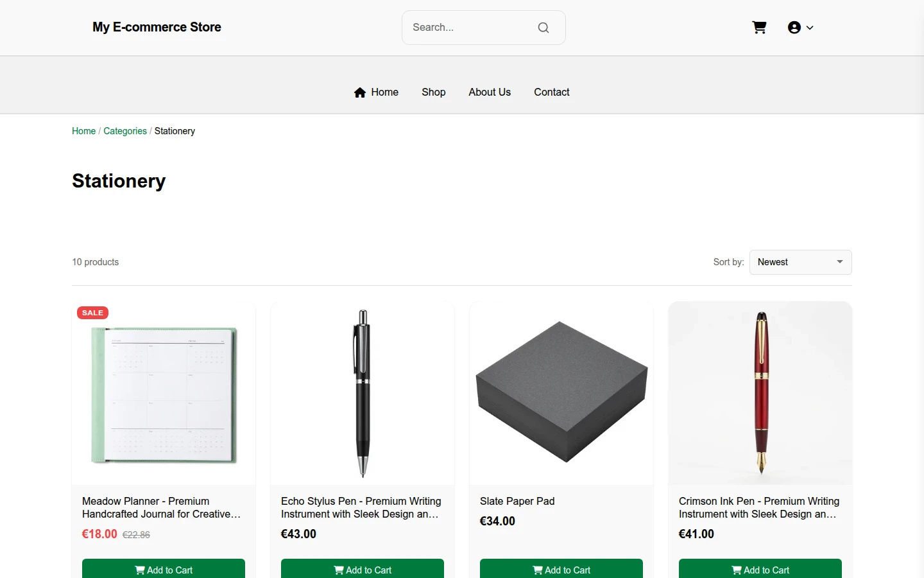Open the About Us menu item
924x578 pixels.
[490, 92]
